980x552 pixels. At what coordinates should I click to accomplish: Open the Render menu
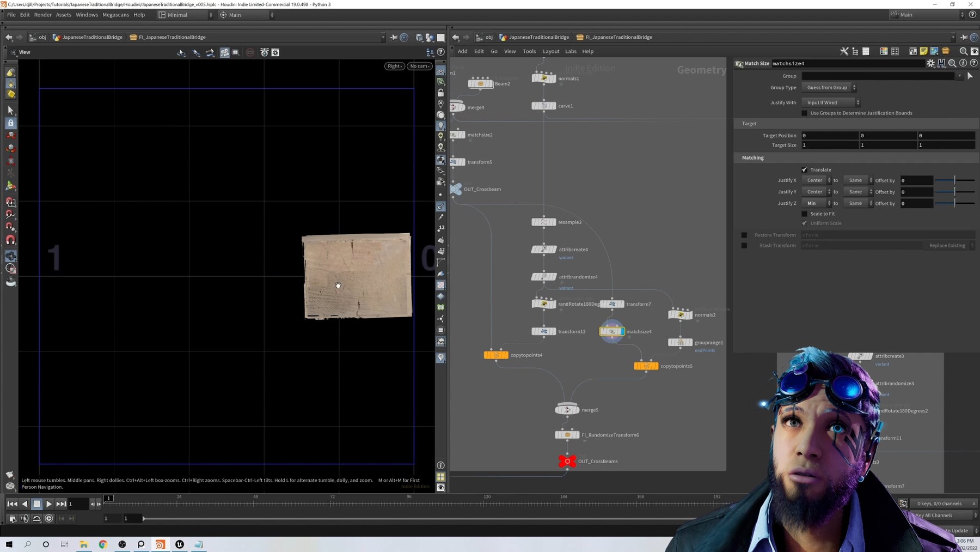43,15
